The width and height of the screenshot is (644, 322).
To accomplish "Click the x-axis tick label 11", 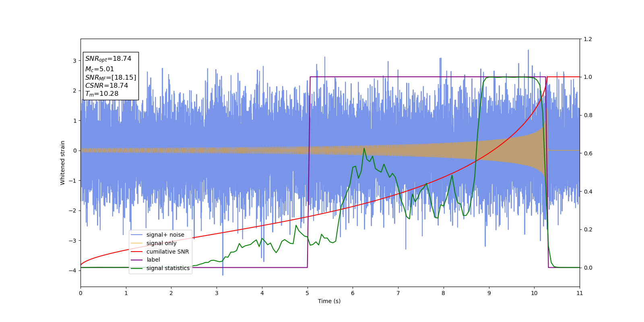I will 580,293.
